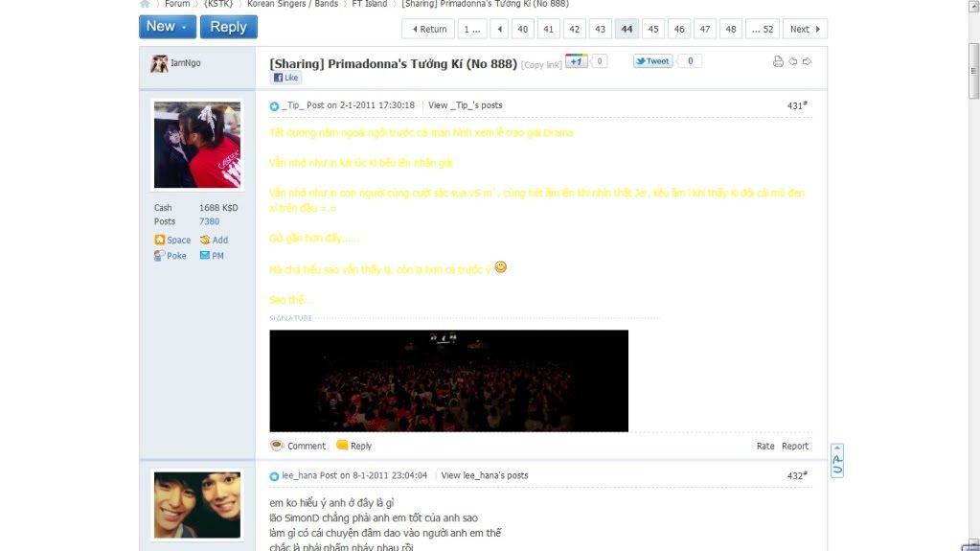
Task: Click the page vertical scrollbar thumb
Action: [x=973, y=71]
